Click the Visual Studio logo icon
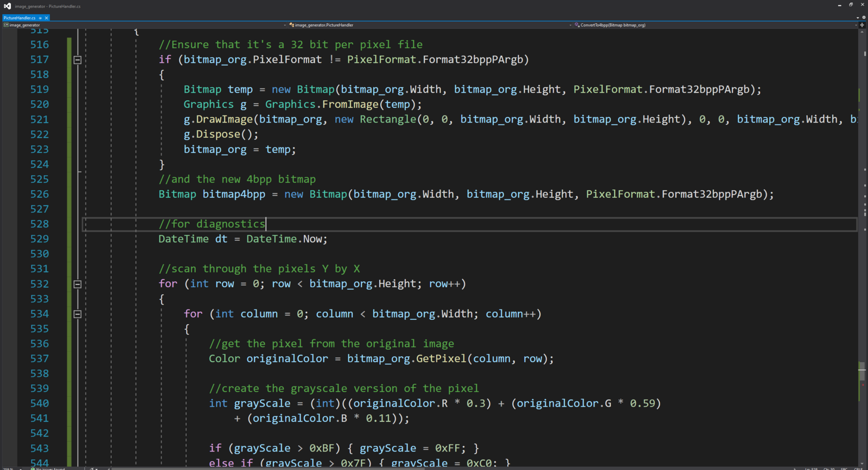The image size is (868, 470). (x=7, y=6)
